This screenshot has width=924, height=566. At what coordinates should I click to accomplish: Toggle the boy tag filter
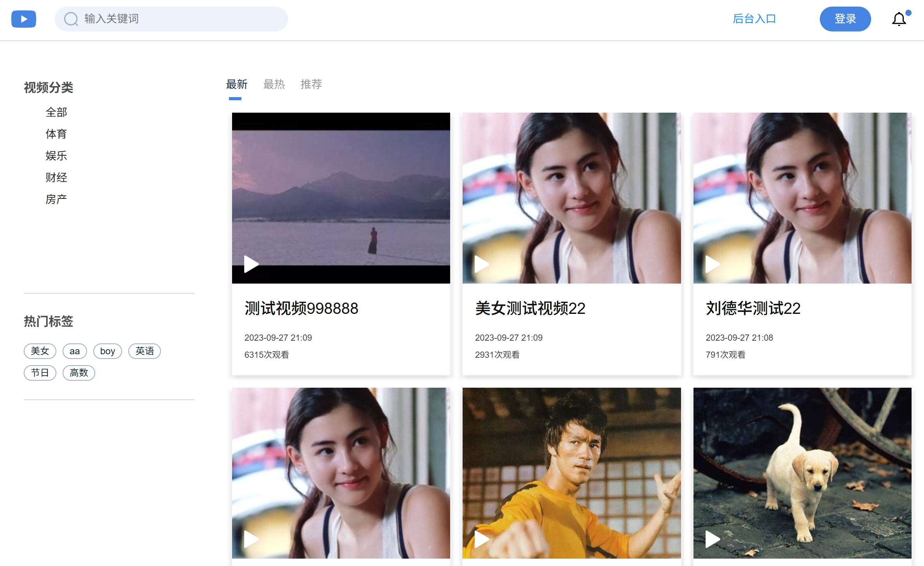[107, 351]
